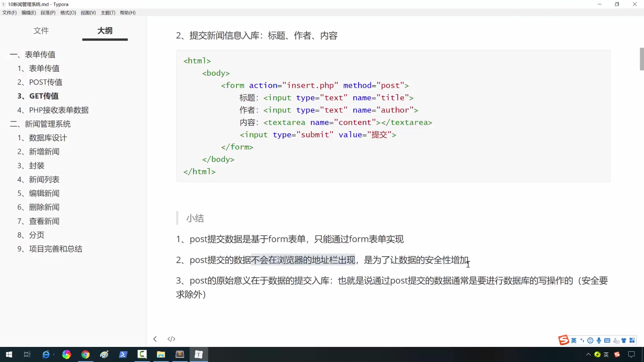Toggle the input language indicator in system tray
Image resolution: width=644 pixels, height=362 pixels.
[x=606, y=354]
